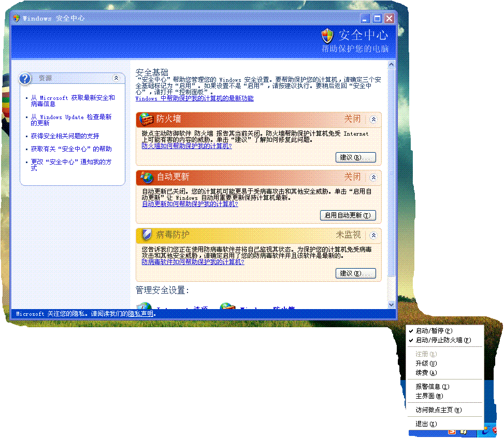Screen dimensions: 504x438
Task: Click the 关闭 status text of 防火墙
Action: [353, 119]
